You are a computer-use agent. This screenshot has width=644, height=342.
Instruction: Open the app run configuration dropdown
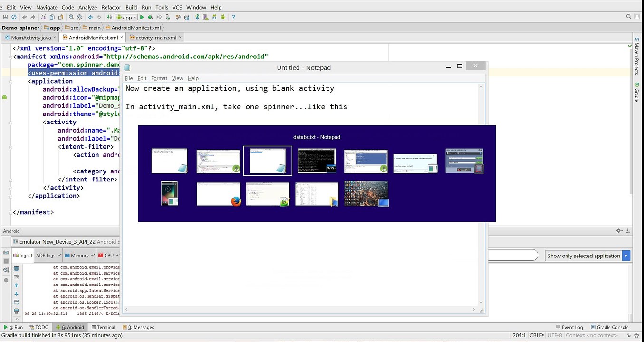click(x=126, y=17)
